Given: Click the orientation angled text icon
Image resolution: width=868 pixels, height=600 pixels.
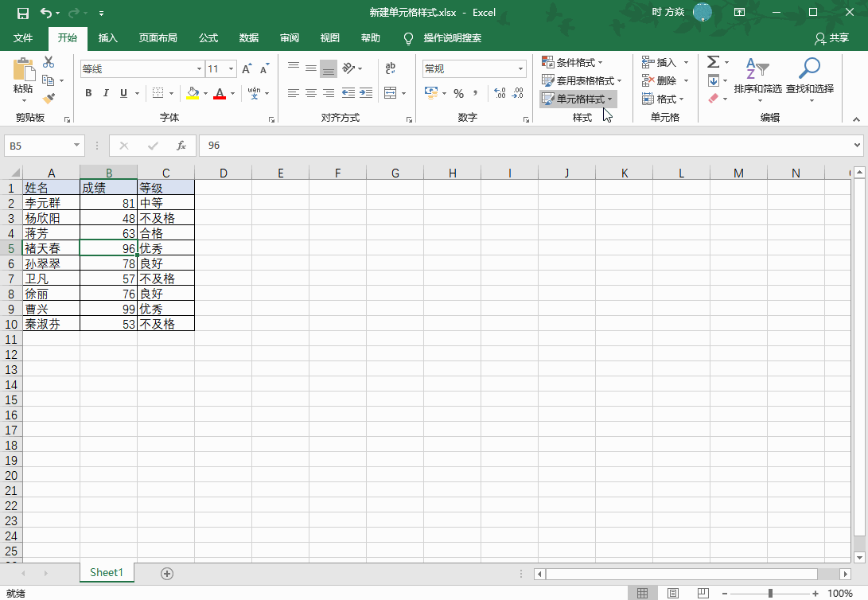Looking at the screenshot, I should 348,68.
